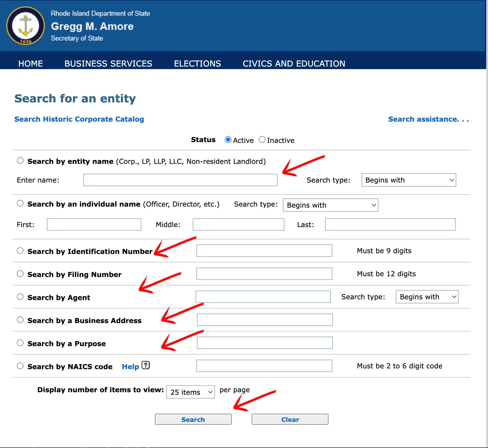Focus the Last name input field
This screenshot has height=448, width=488.
[390, 225]
